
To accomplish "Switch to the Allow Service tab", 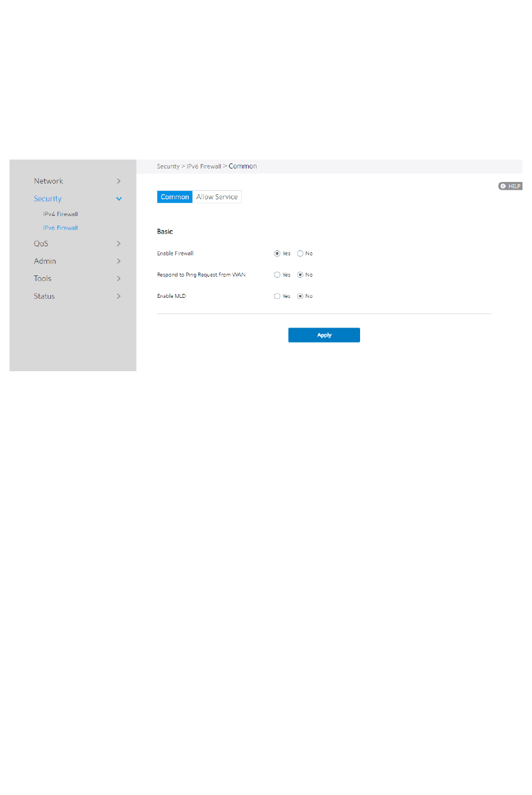I will coord(217,197).
